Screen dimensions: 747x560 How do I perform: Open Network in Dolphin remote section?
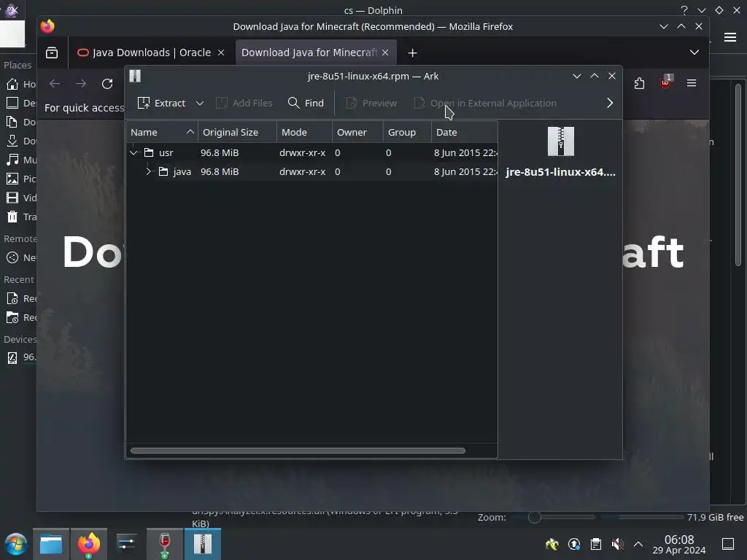click(20, 257)
